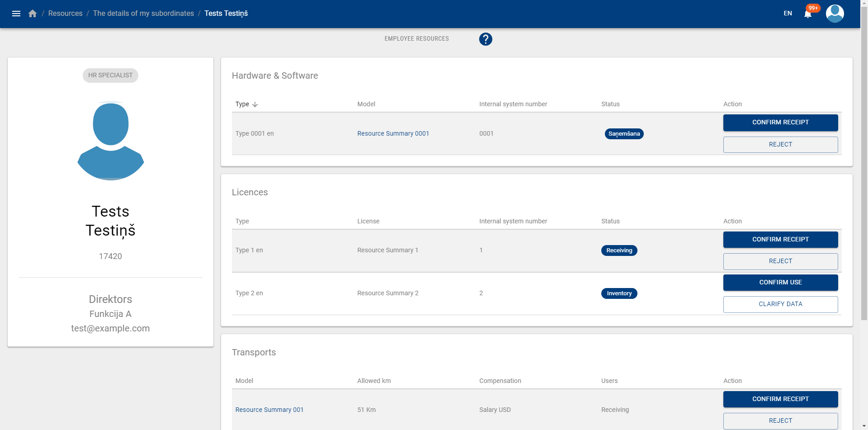
Task: Switch language using the EN selector
Action: click(x=788, y=14)
